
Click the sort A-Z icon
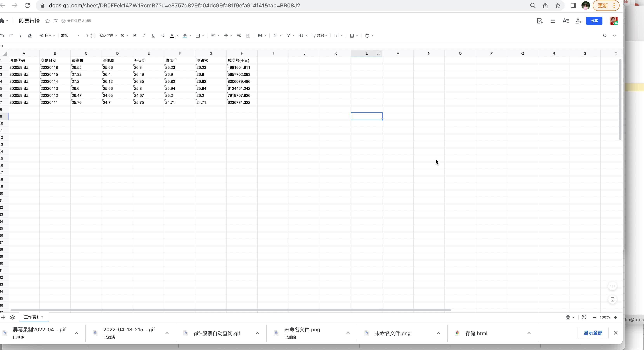pos(301,36)
